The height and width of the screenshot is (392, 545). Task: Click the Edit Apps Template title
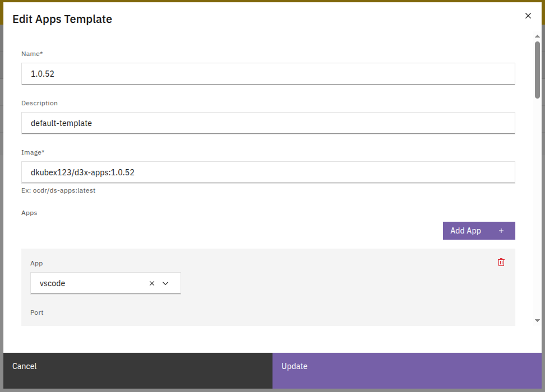[62, 19]
